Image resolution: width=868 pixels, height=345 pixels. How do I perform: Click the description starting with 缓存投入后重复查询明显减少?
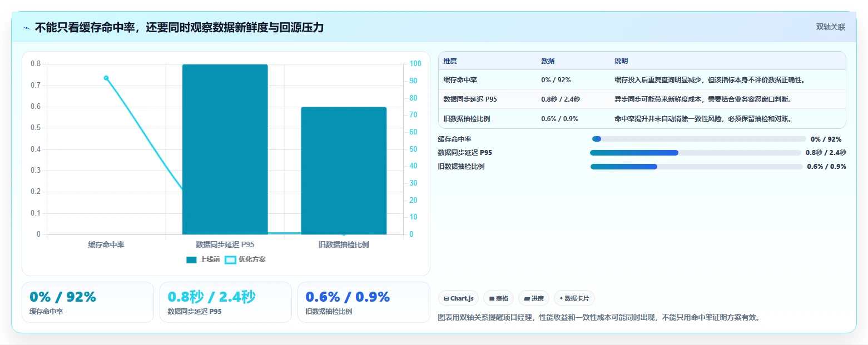click(710, 80)
